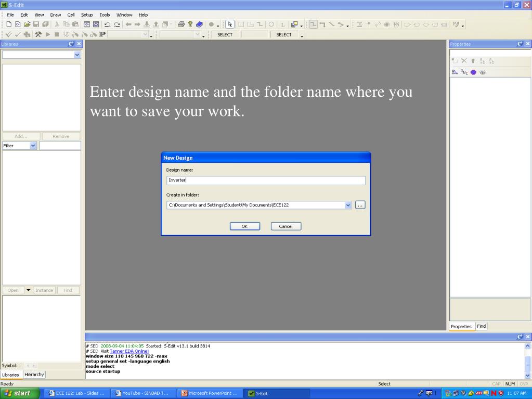
Task: Click the Filter text input in Libraries panel
Action: [60, 146]
